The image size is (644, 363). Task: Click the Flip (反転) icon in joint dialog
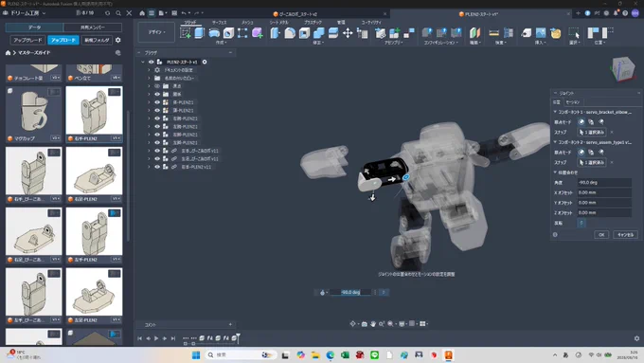[581, 223]
